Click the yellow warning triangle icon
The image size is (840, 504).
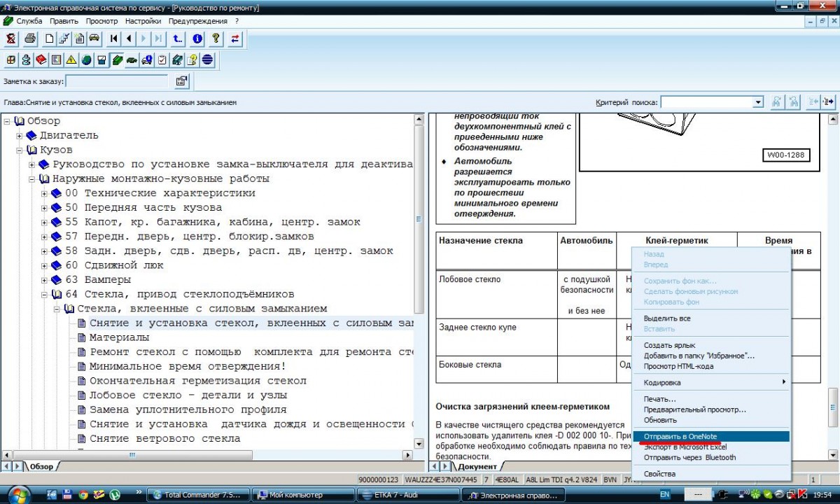tap(71, 59)
